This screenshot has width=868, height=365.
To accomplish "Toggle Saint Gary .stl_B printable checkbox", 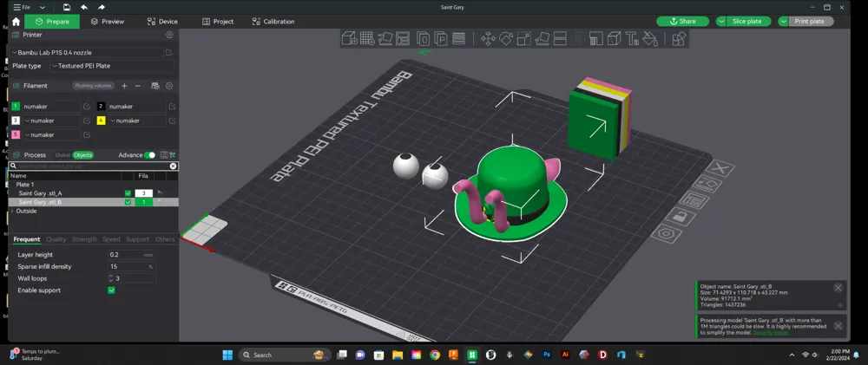I will click(128, 202).
